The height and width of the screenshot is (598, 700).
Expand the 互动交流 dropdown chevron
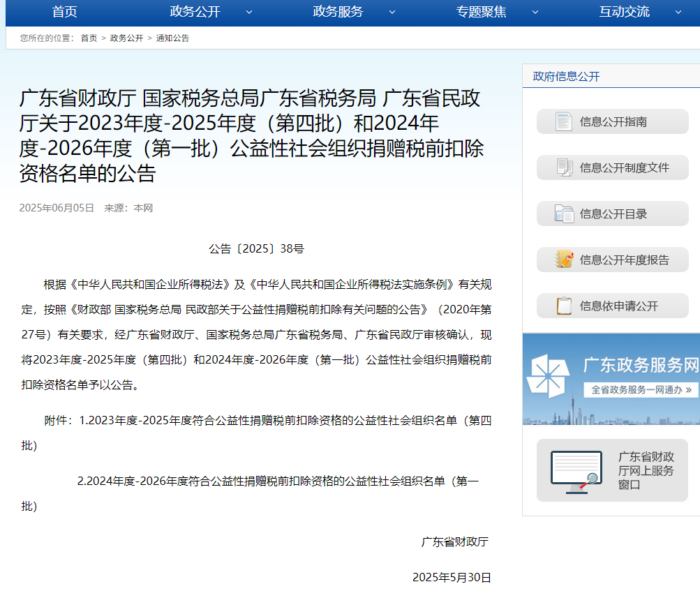(x=678, y=12)
